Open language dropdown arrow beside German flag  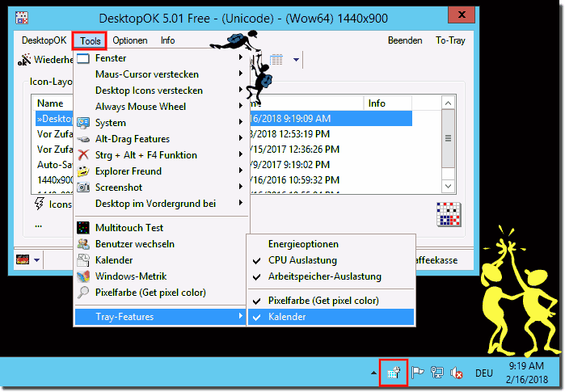point(36,259)
